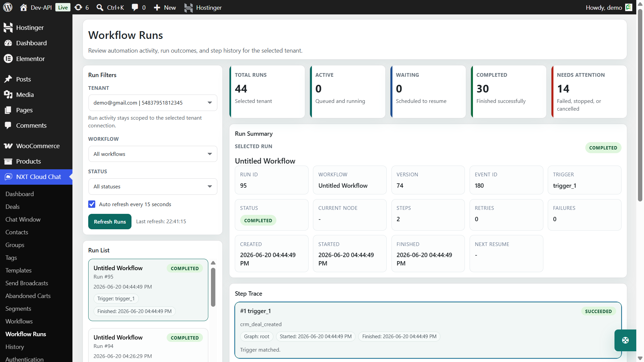Screen dimensions: 644x362
Task: Open the Ctrl+K search magnifier
Action: point(100,7)
